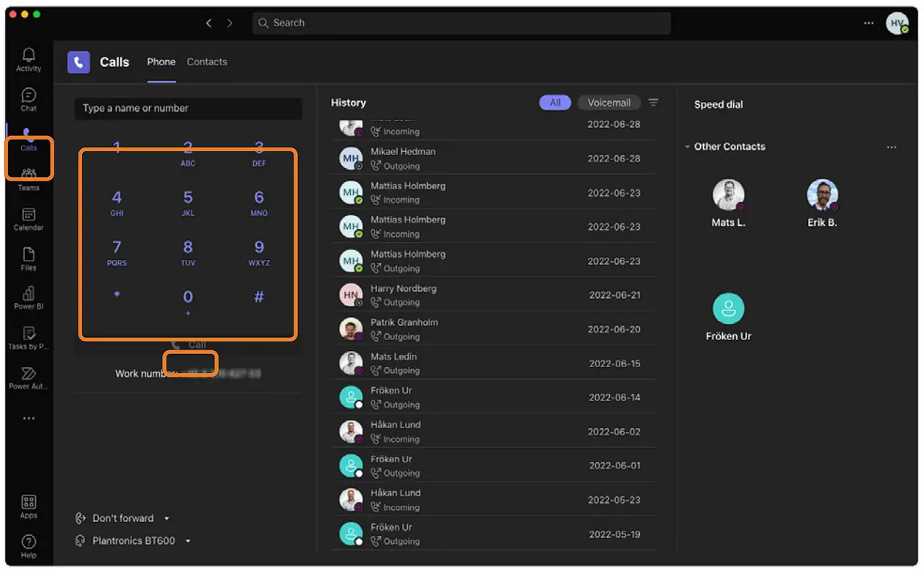Tap the hash key on keypad

pos(259,297)
